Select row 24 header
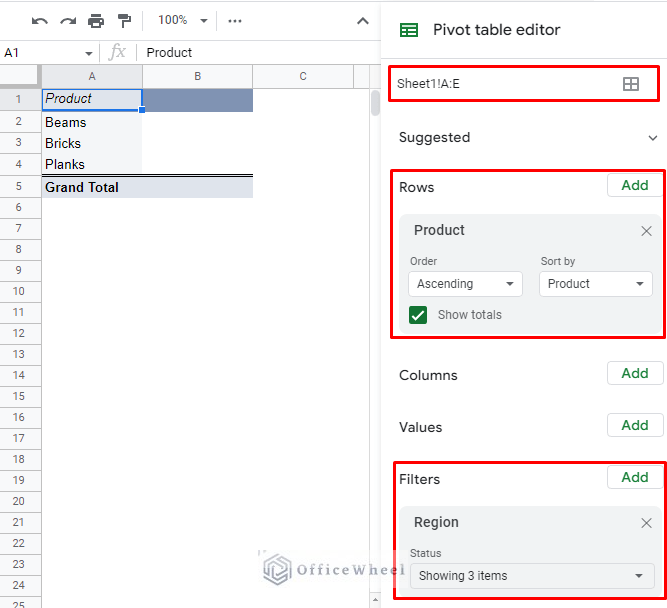Image resolution: width=667 pixels, height=608 pixels. point(20,585)
